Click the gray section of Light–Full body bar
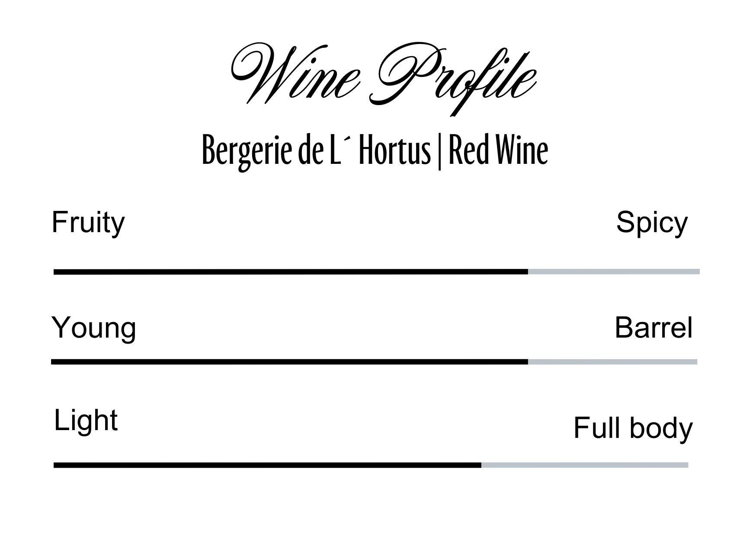The height and width of the screenshot is (536, 756). [585, 465]
